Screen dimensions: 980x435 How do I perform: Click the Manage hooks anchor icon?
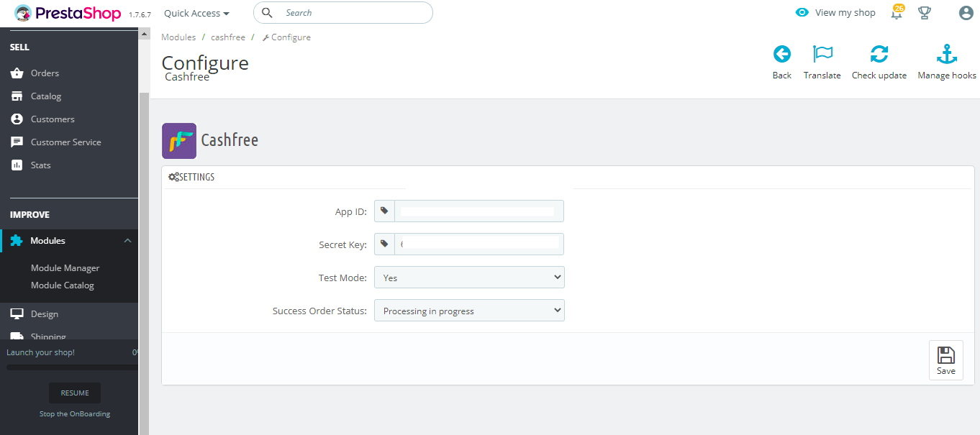pos(947,54)
